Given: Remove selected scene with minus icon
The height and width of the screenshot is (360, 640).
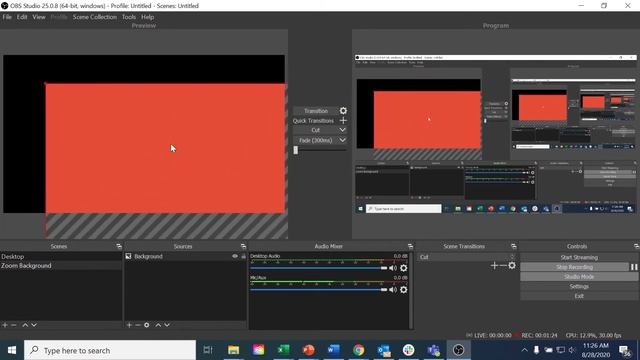Looking at the screenshot, I should [x=13, y=325].
